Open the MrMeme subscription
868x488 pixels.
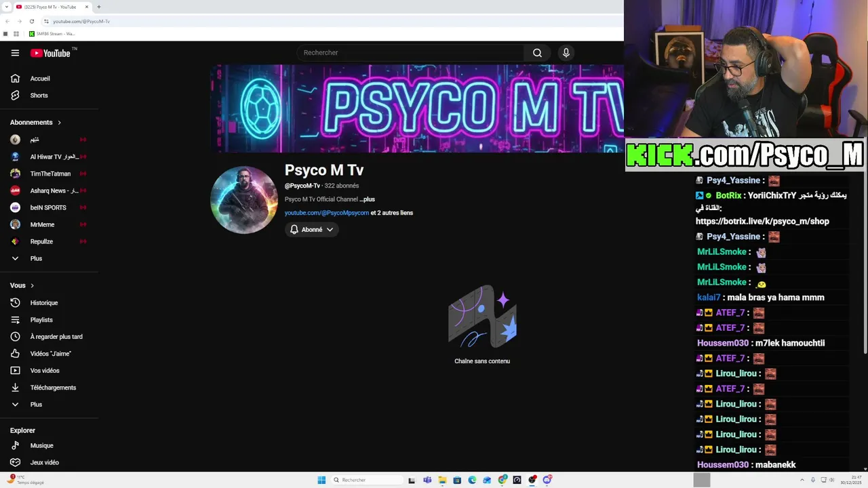(49, 224)
